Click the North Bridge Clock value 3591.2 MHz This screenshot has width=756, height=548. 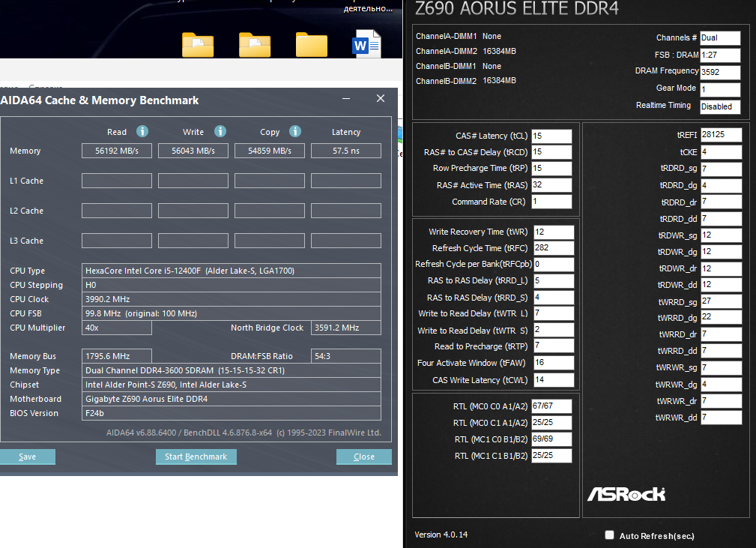coord(346,328)
